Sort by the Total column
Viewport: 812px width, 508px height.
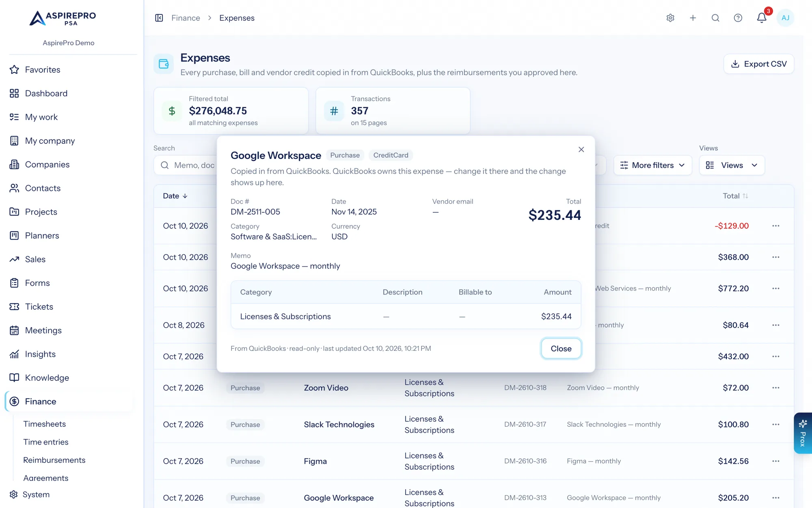click(x=735, y=196)
